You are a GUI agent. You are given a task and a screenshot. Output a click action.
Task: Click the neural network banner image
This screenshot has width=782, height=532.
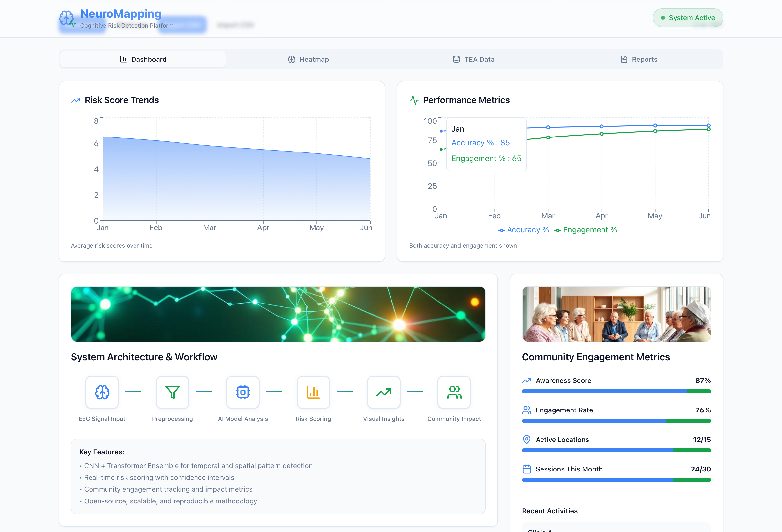click(278, 314)
